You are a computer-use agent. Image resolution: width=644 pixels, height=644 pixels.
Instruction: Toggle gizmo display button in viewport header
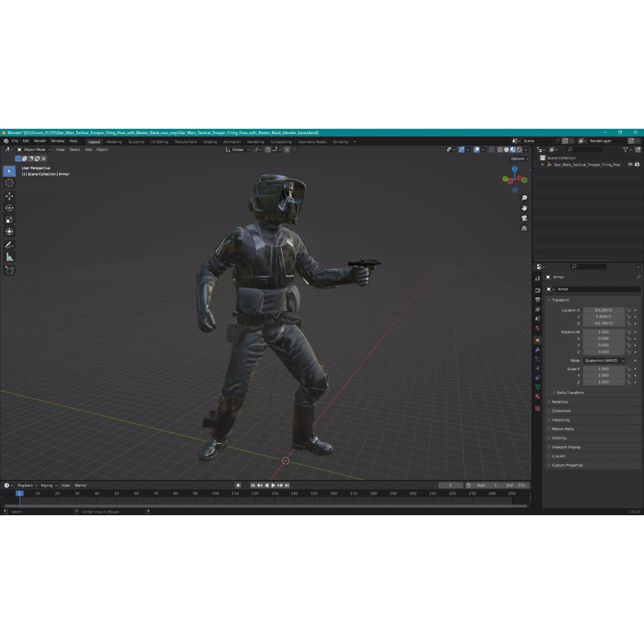(462, 150)
